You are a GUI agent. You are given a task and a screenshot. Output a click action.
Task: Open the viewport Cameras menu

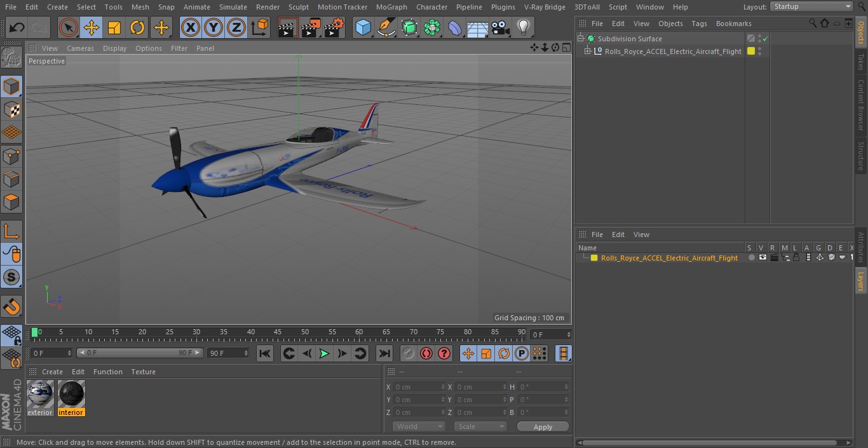click(x=80, y=48)
